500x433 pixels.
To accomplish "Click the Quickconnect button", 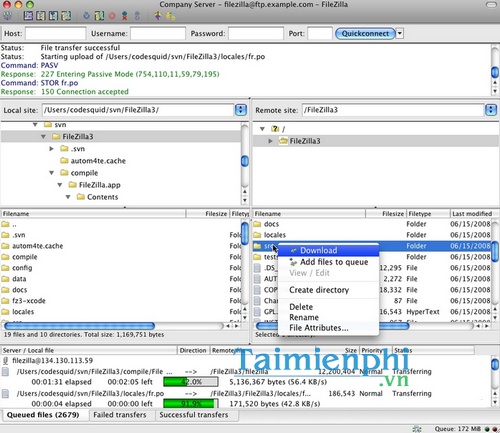I will [365, 33].
